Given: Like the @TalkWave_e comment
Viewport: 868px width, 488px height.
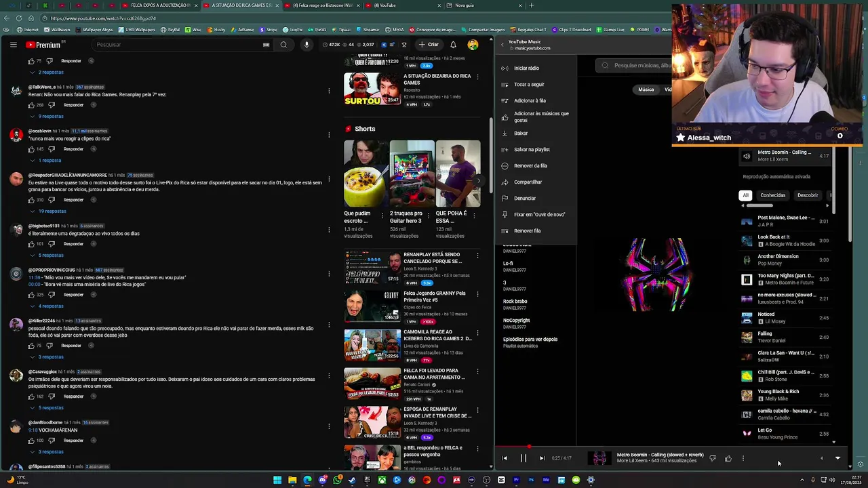Looking at the screenshot, I should coord(31,105).
